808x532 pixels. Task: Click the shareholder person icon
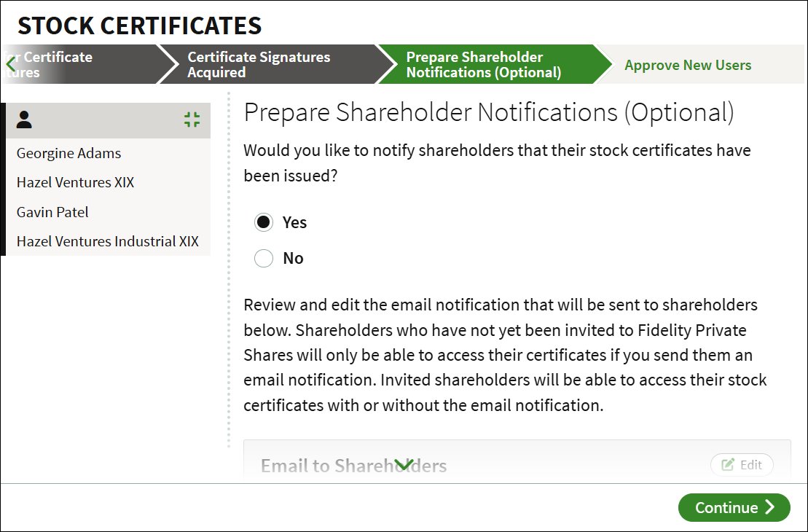(x=24, y=120)
